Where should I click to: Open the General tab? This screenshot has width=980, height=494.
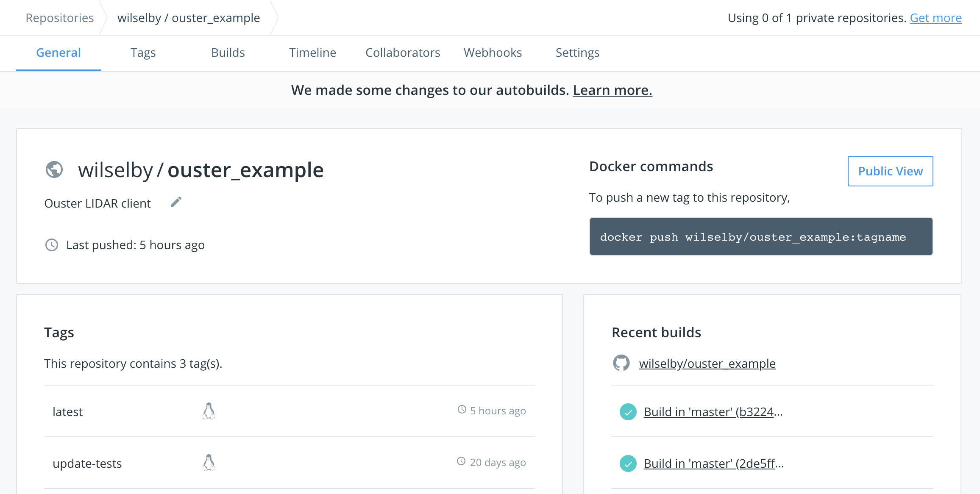58,53
